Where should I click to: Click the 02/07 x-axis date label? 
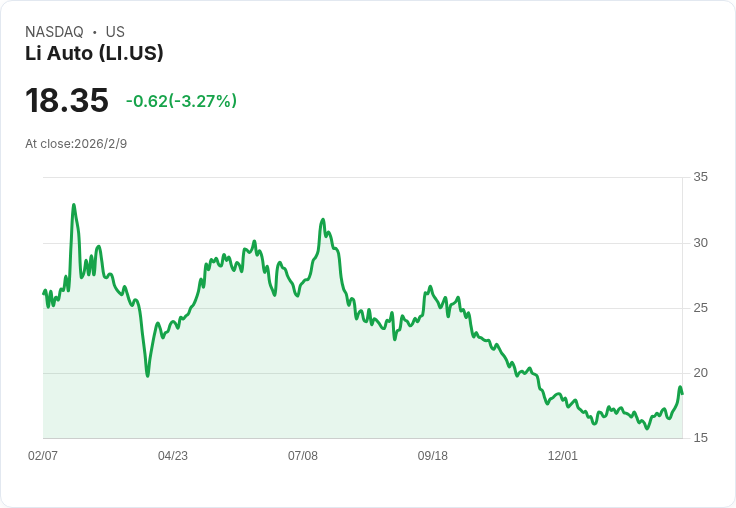pos(43,455)
